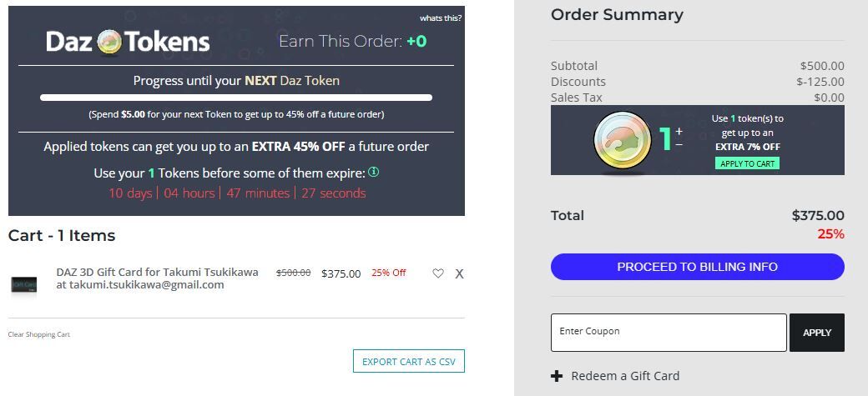Click Apply to Cart token button
Viewport: 868px width, 396px height.
(x=747, y=163)
